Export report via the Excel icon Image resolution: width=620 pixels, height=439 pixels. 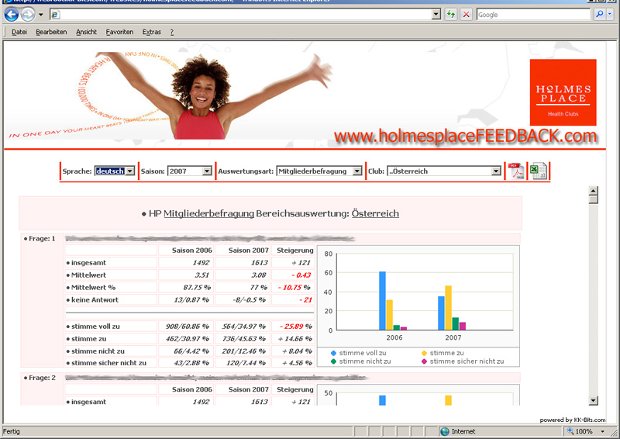[538, 171]
